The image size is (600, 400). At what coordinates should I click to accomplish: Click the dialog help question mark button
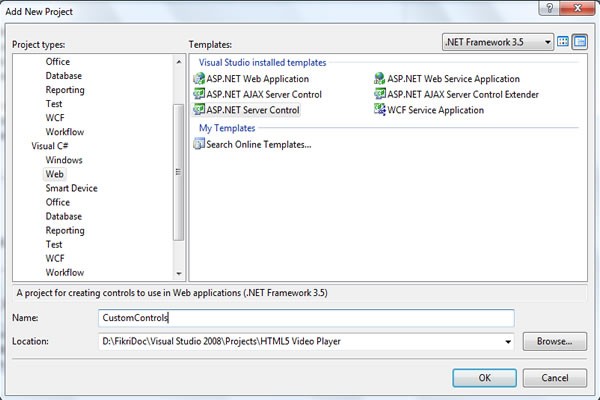(x=549, y=8)
